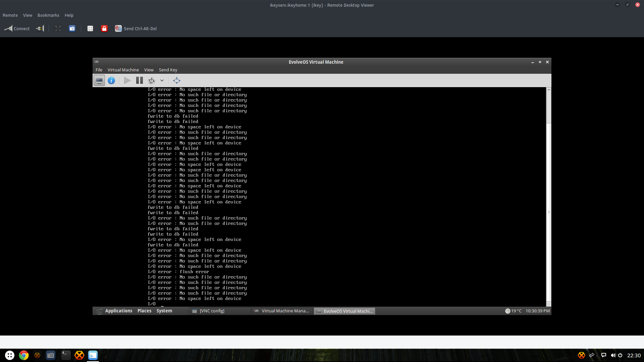Click the Remote Desktop Viewer dock icon
The width and height of the screenshot is (644, 362).
pyautogui.click(x=93, y=355)
